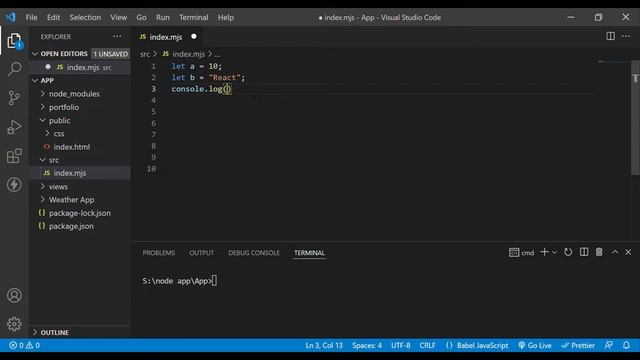Open the Go menu
The height and width of the screenshot is (360, 640).
click(141, 18)
